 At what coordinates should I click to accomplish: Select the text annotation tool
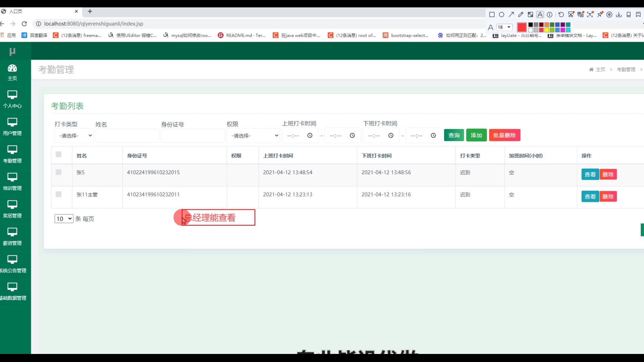click(540, 14)
